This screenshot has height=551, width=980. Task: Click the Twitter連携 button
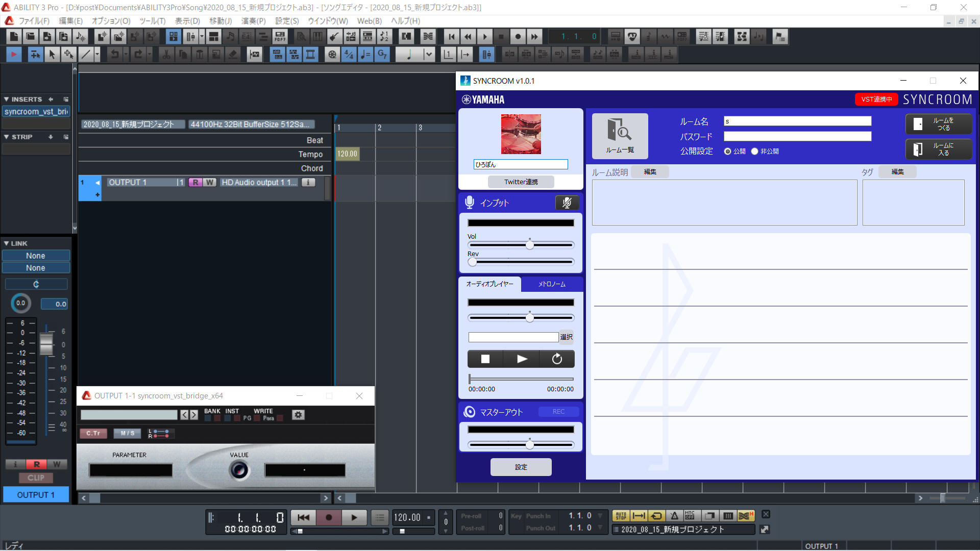pyautogui.click(x=521, y=182)
